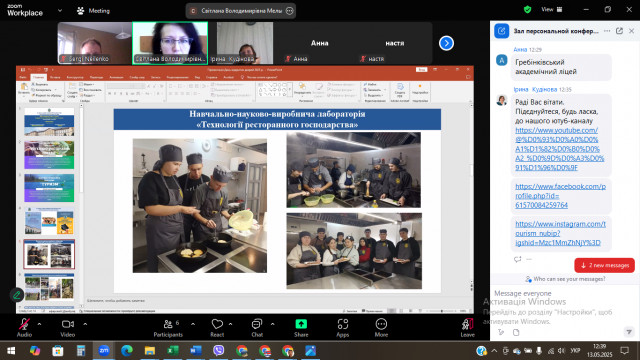Select slide 2 thumbnail in shared PowerPoint
The width and height of the screenshot is (640, 360).
tap(49, 155)
